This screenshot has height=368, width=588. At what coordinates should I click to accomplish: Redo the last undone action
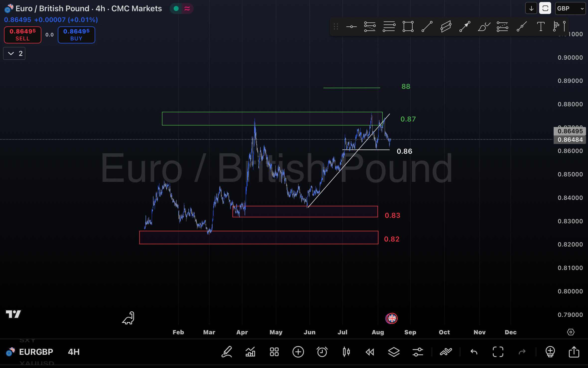pyautogui.click(x=522, y=352)
